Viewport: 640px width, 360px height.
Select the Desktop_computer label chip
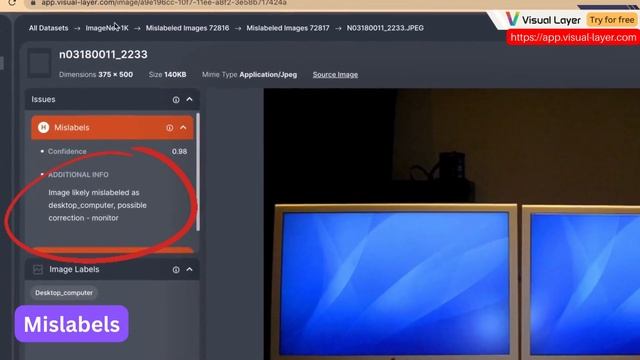(x=64, y=293)
